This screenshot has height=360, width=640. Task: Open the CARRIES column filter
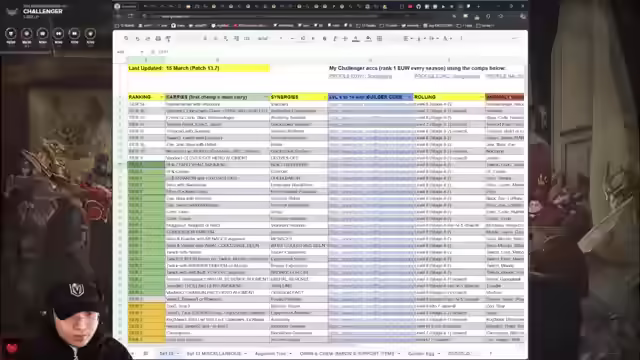[x=266, y=97]
